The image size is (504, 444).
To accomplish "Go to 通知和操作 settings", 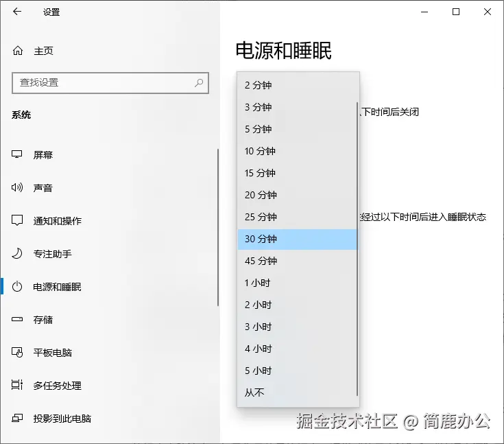I will 109,221.
